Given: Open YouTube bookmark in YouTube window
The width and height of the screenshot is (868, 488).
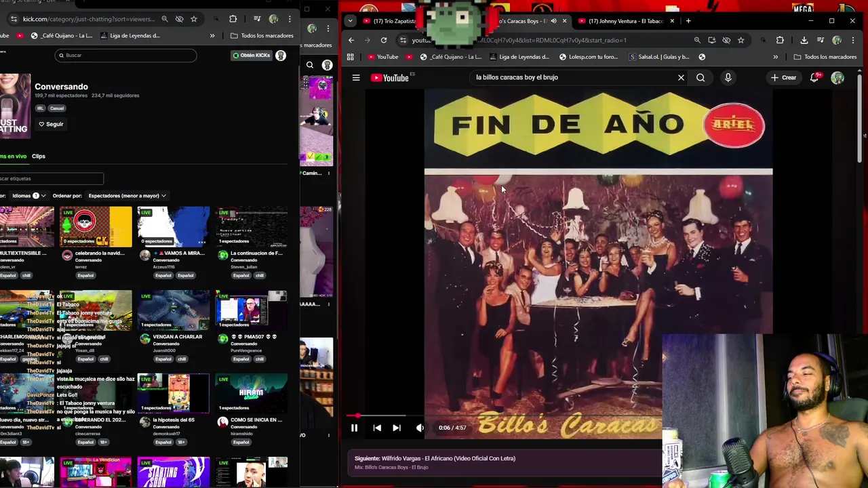Looking at the screenshot, I should 383,57.
